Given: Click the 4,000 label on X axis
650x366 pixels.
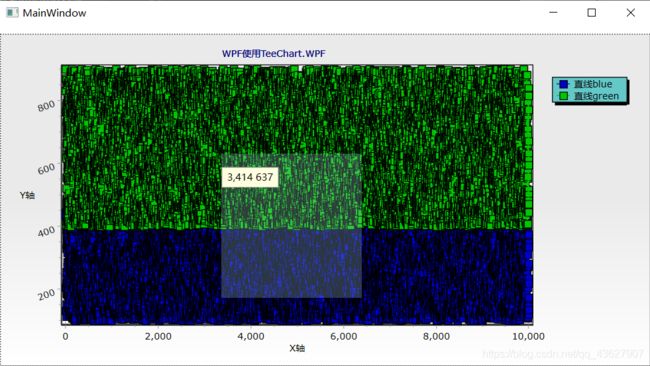Looking at the screenshot, I should pyautogui.click(x=251, y=336).
